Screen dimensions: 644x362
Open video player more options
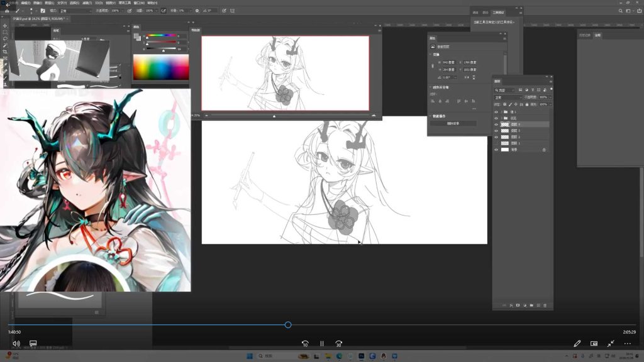click(628, 344)
